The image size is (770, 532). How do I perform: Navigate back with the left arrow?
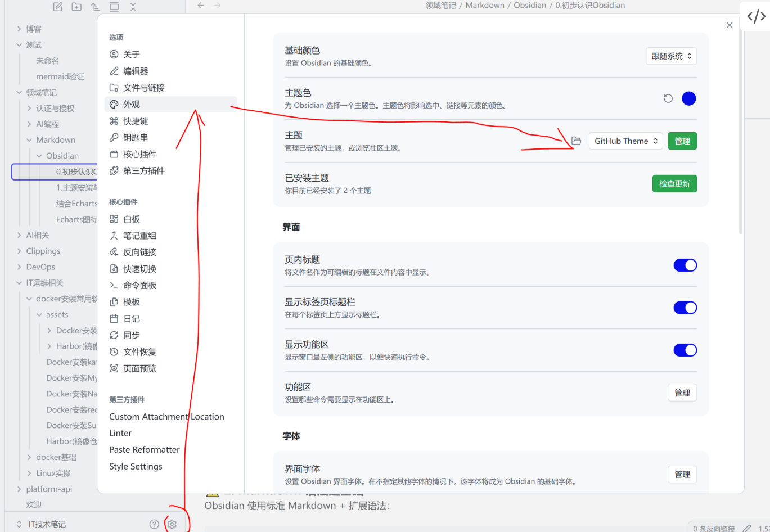(x=201, y=6)
